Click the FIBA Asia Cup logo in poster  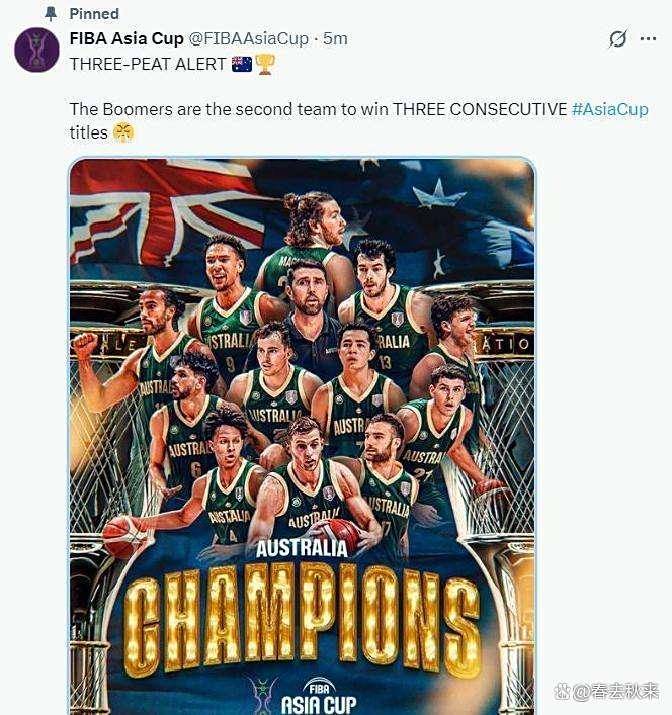(x=303, y=695)
